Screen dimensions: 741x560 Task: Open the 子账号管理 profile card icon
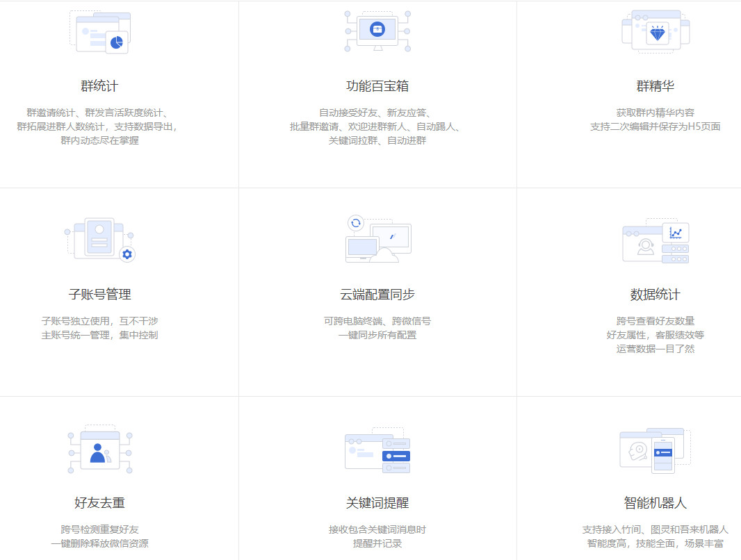99,238
